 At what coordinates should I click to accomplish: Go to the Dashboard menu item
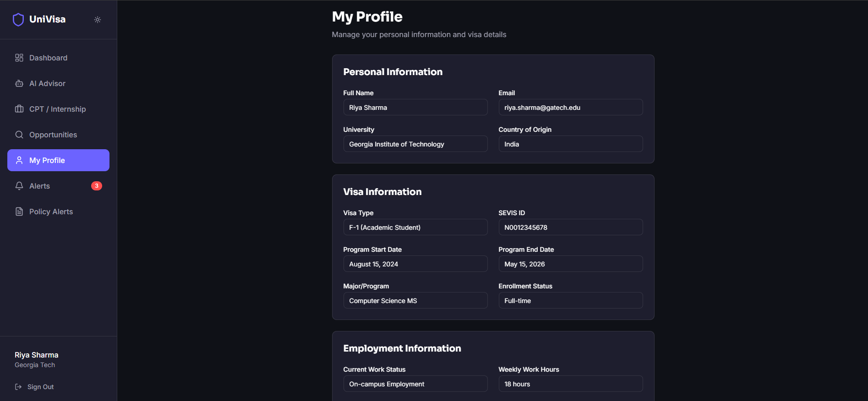(x=48, y=58)
